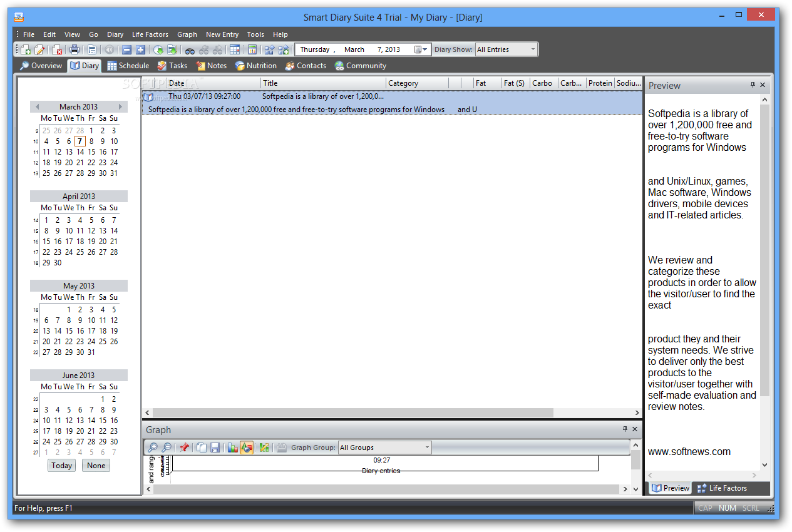
Task: Switch to the Nutrition tab
Action: 255,66
